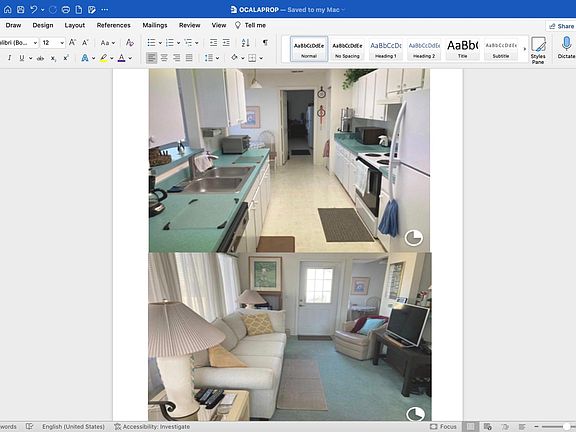Viewport: 576px width, 432px height.
Task: Click the Print icon in title bar
Action: [x=66, y=10]
